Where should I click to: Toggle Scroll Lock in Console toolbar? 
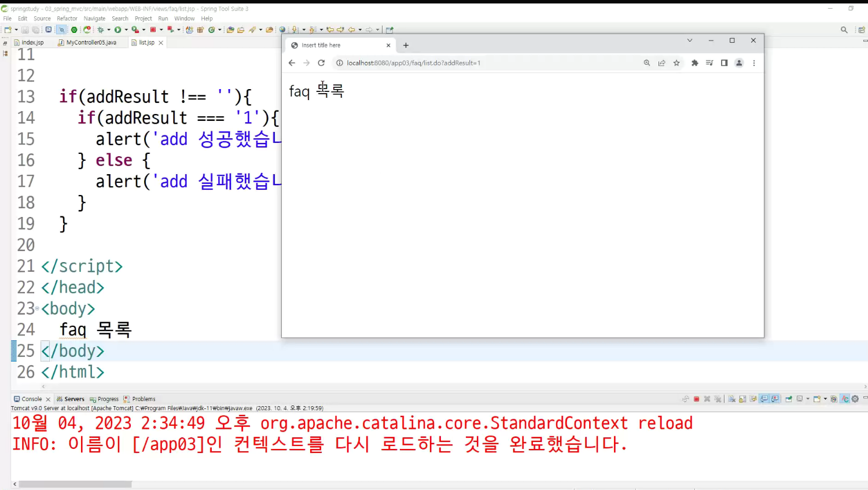pyautogui.click(x=742, y=399)
